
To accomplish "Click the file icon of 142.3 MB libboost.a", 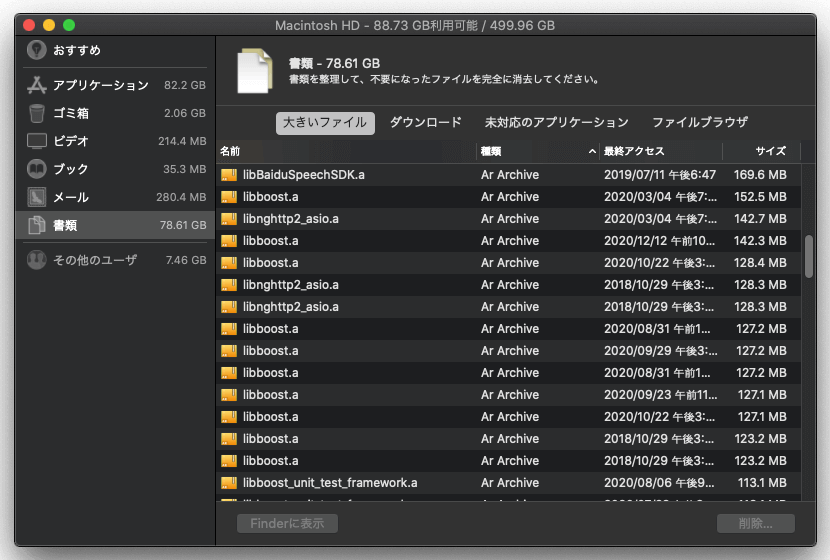I will point(229,241).
